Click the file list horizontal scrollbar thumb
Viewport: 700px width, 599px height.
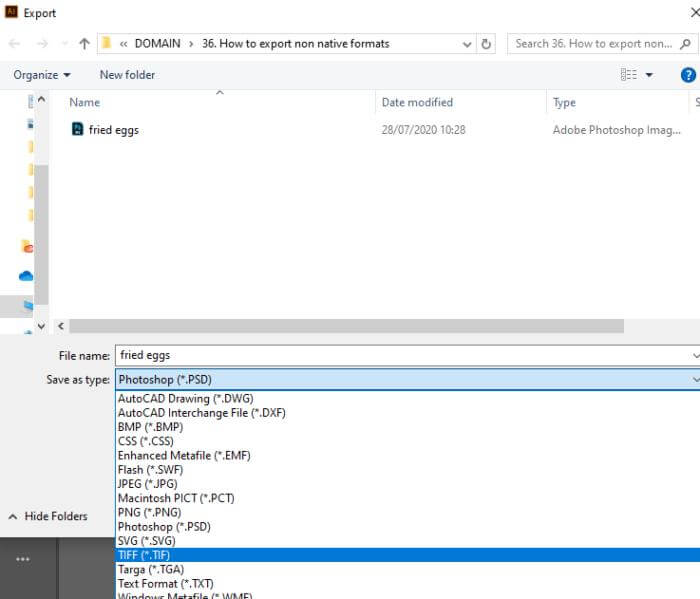tap(346, 326)
